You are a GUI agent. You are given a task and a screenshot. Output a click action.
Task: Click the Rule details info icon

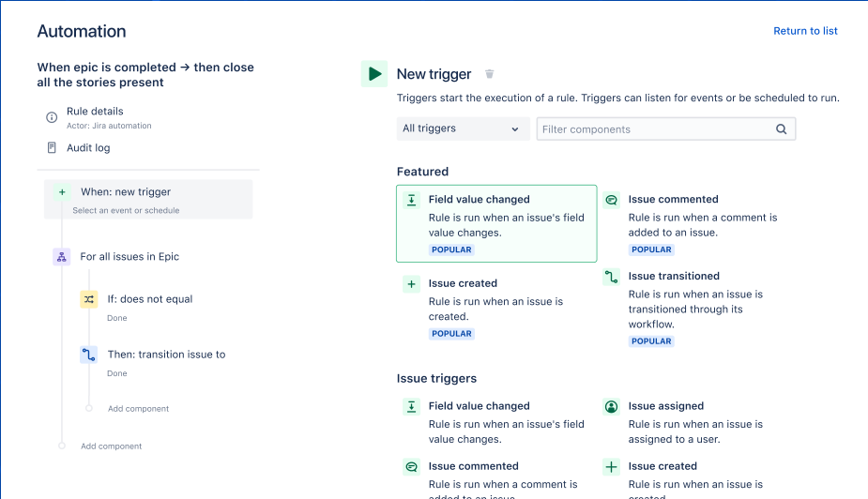click(x=52, y=117)
